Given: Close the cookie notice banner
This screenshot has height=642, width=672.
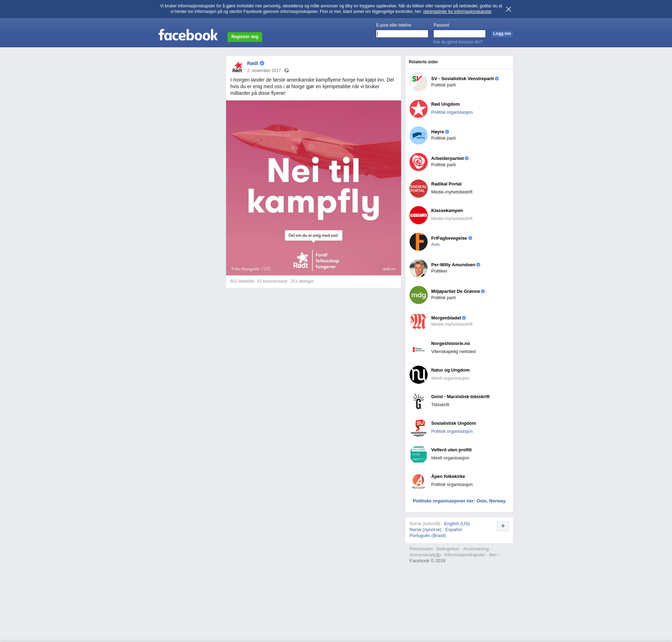Looking at the screenshot, I should click(x=509, y=9).
